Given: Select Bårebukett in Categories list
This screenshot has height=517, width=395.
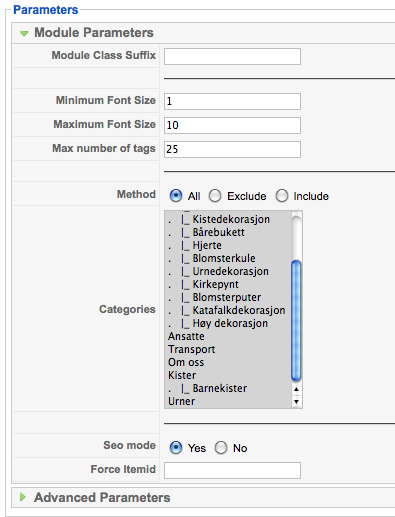Looking at the screenshot, I should (228, 232).
